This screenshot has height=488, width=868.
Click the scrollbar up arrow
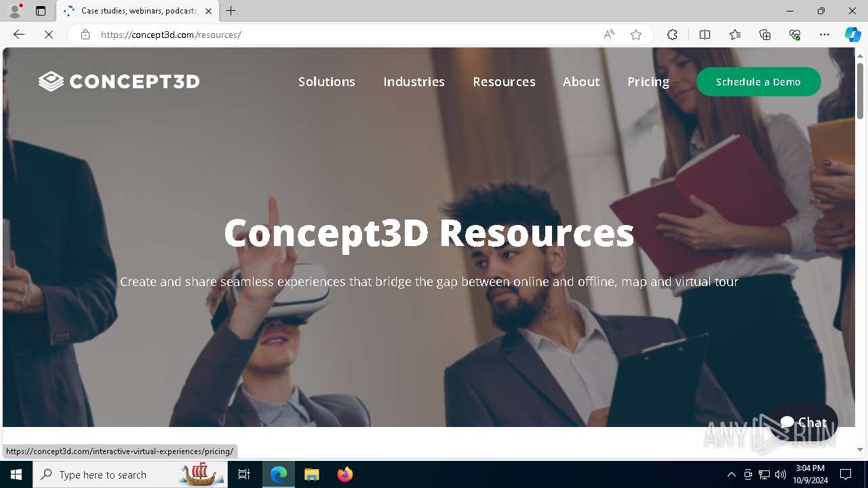pos(860,55)
